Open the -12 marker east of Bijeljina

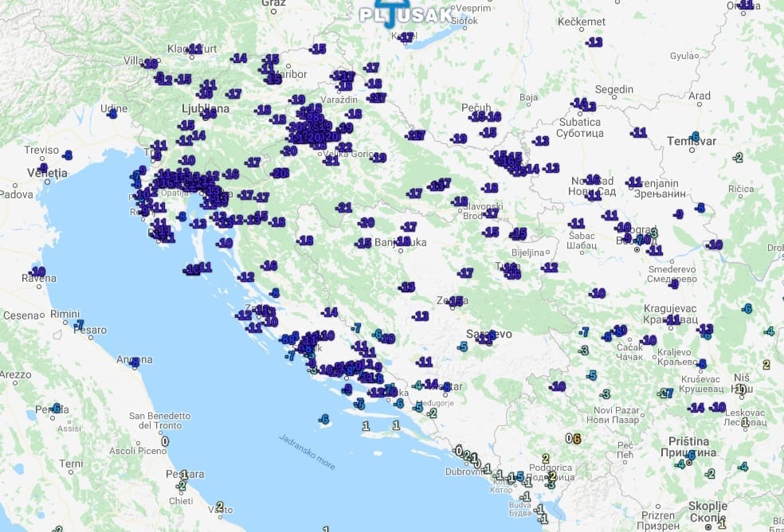click(x=550, y=268)
